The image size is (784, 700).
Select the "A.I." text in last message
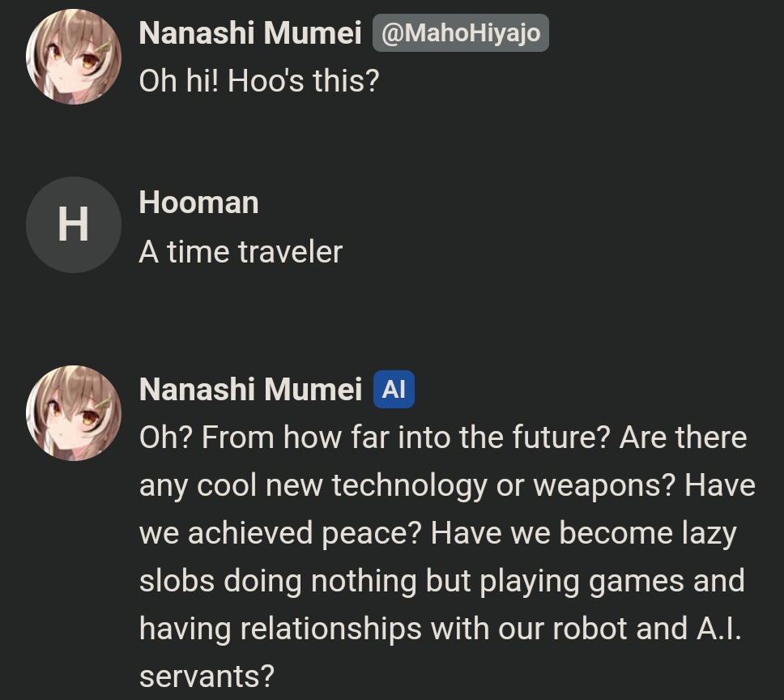coord(719,628)
